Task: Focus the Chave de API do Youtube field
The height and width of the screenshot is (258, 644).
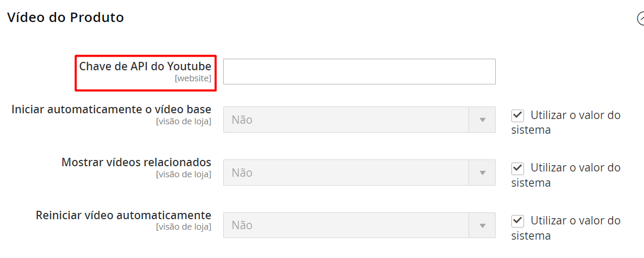Action: click(x=359, y=71)
